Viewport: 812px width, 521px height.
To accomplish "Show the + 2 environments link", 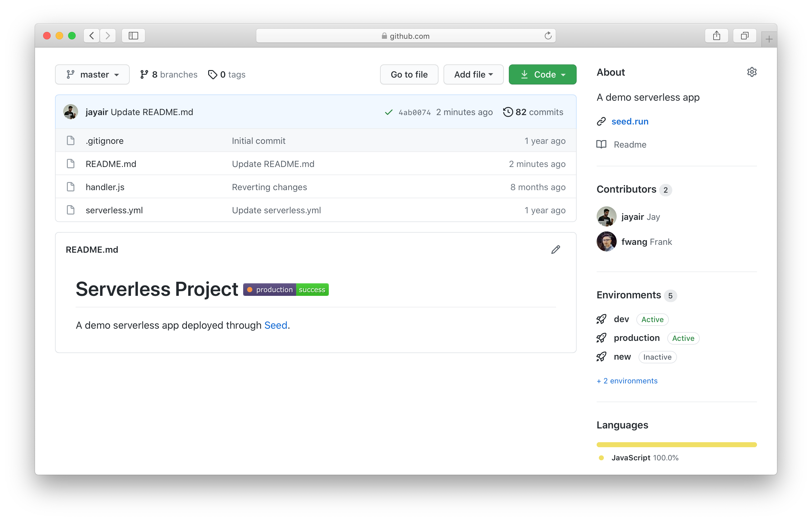I will 627,381.
